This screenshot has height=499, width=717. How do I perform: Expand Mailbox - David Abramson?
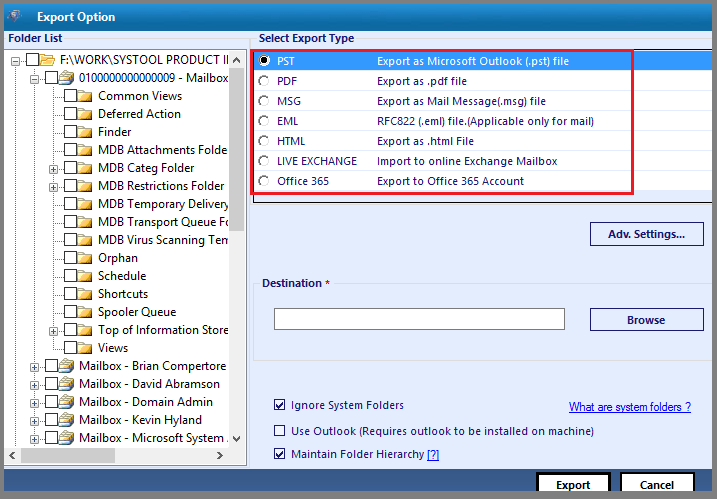coord(34,385)
